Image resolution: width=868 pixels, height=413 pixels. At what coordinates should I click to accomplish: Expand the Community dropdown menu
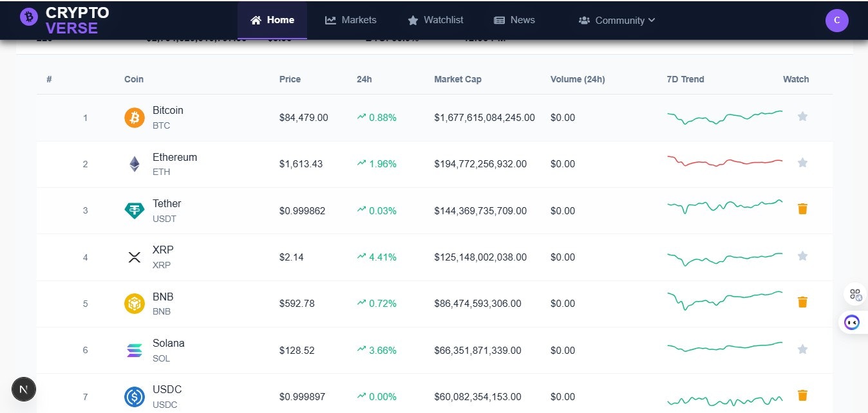(617, 20)
